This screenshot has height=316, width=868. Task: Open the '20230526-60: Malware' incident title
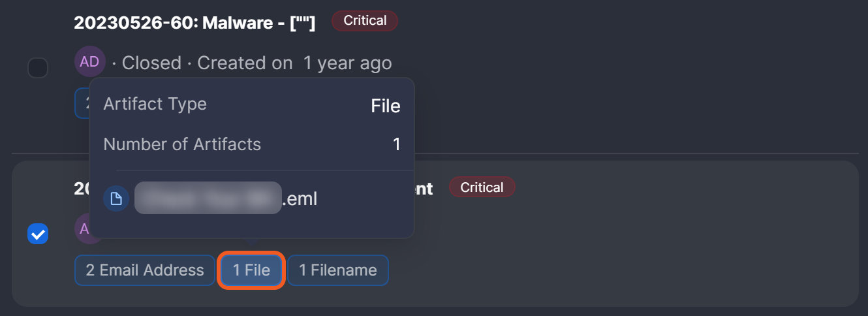pos(194,23)
